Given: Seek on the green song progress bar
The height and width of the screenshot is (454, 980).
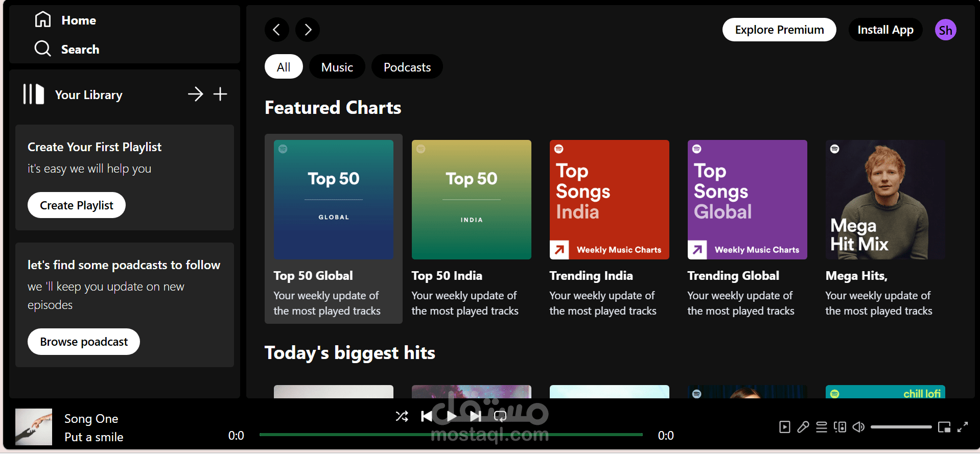Looking at the screenshot, I should pos(451,435).
